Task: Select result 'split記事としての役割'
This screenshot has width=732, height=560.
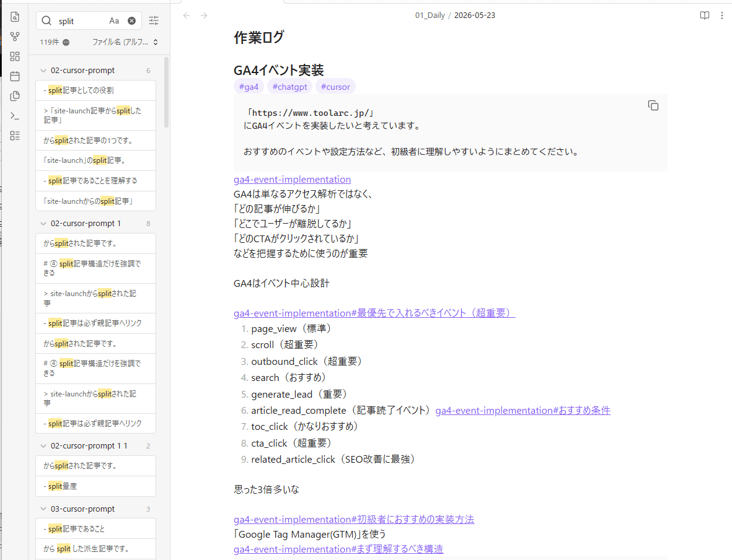Action: 95,90
